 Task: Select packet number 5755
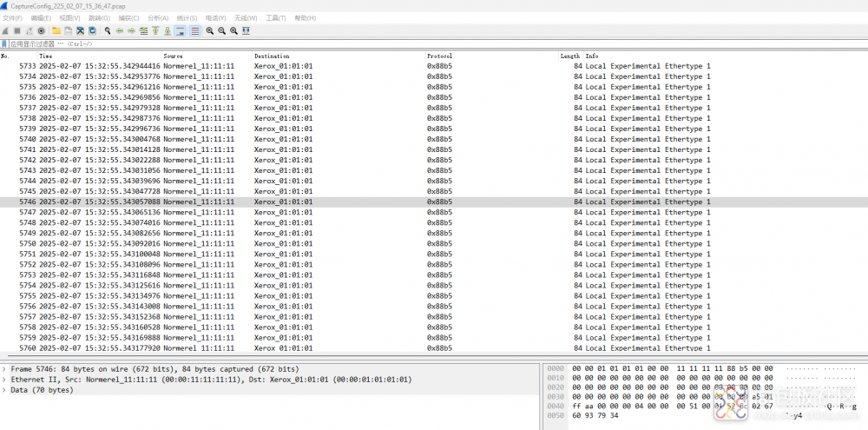tap(434, 296)
